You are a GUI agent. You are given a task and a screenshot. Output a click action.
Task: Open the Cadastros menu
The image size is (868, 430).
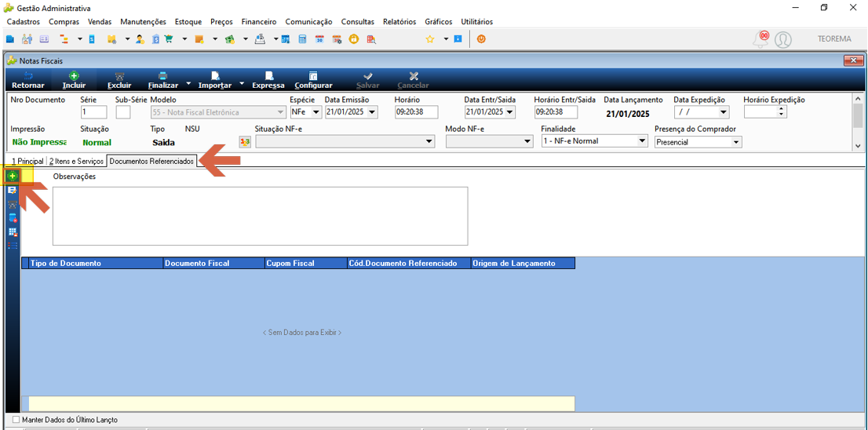pos(24,22)
